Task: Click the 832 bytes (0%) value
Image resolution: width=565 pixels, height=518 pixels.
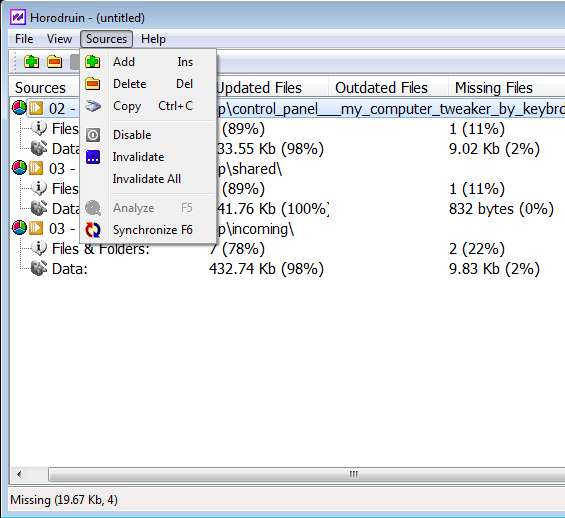Action: (501, 209)
